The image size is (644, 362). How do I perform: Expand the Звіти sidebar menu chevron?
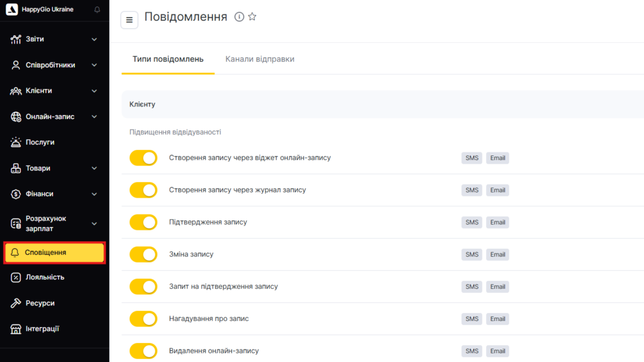[x=94, y=39]
